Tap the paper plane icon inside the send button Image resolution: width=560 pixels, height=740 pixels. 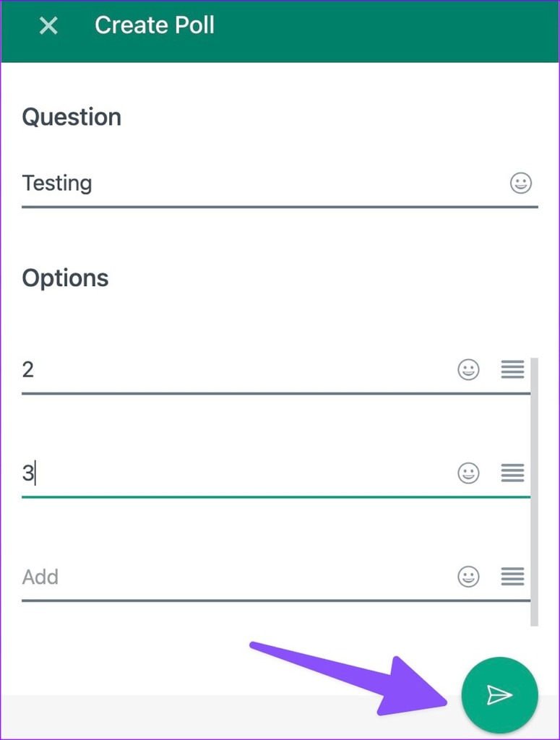pyautogui.click(x=499, y=694)
